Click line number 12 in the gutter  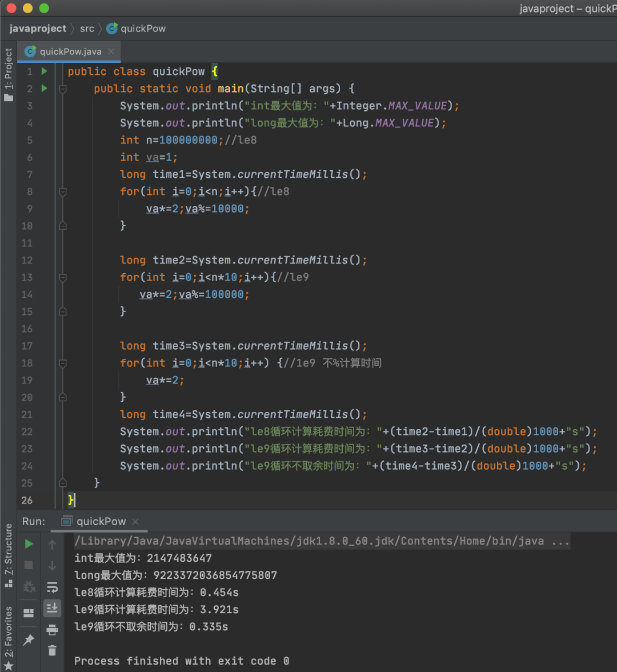tap(27, 260)
